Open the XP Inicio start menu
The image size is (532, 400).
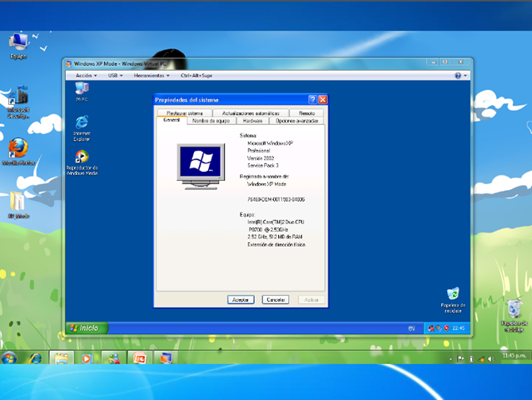[x=84, y=327]
